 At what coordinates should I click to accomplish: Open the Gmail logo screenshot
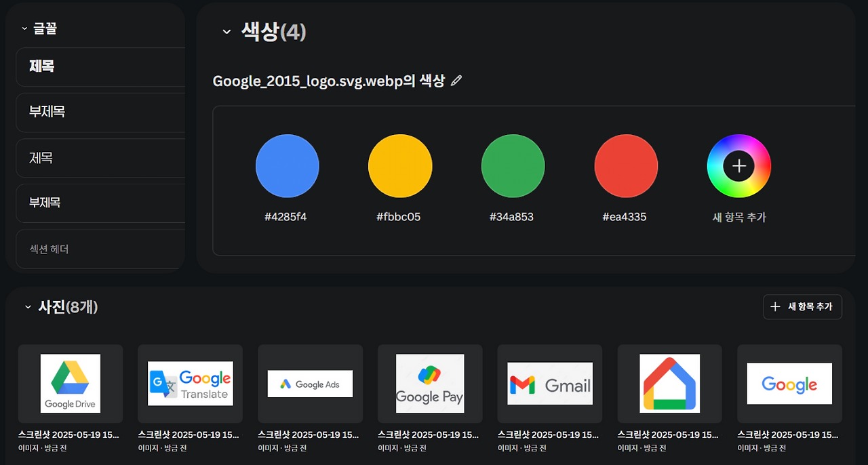coord(549,384)
